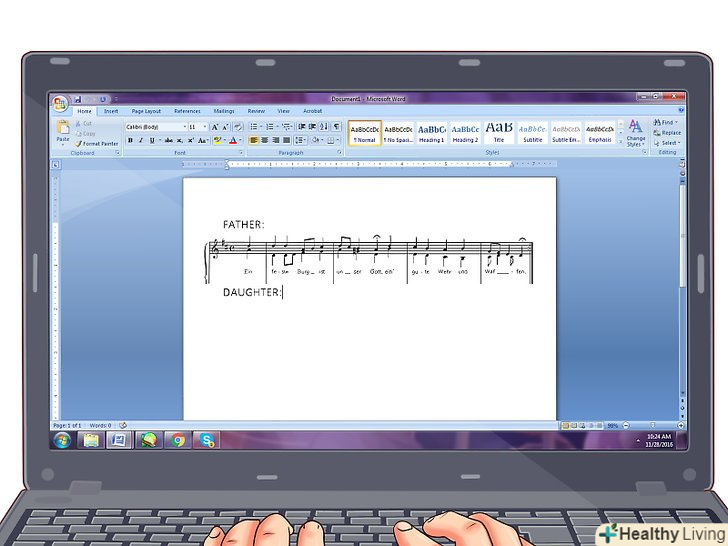Click the Copy command
Image resolution: width=728 pixels, height=546 pixels.
point(85,134)
